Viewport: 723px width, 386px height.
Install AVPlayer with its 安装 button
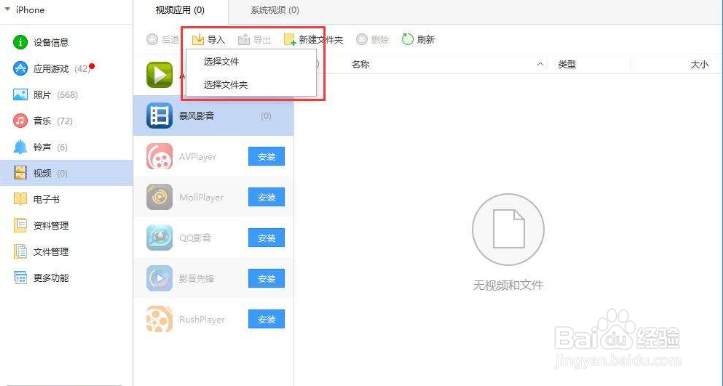pos(267,157)
